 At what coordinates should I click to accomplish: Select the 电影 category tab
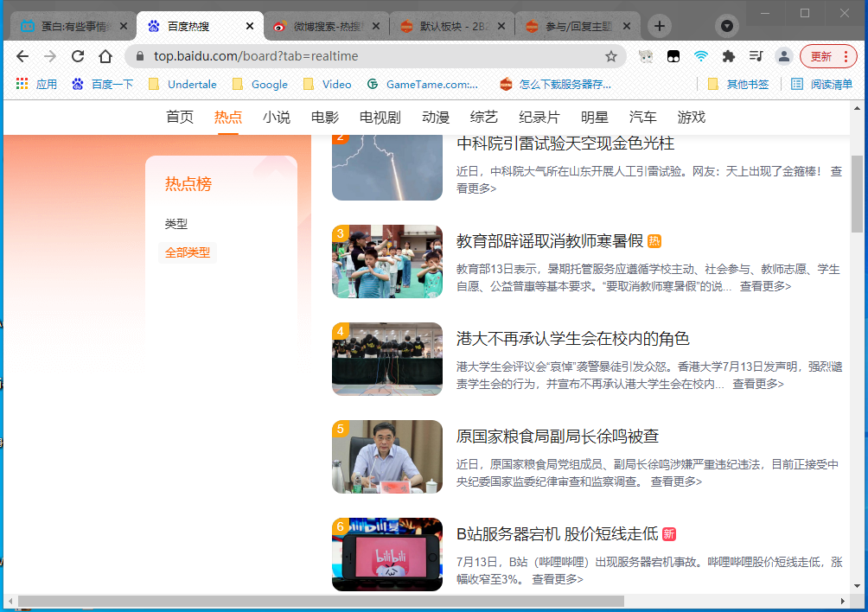pos(323,117)
